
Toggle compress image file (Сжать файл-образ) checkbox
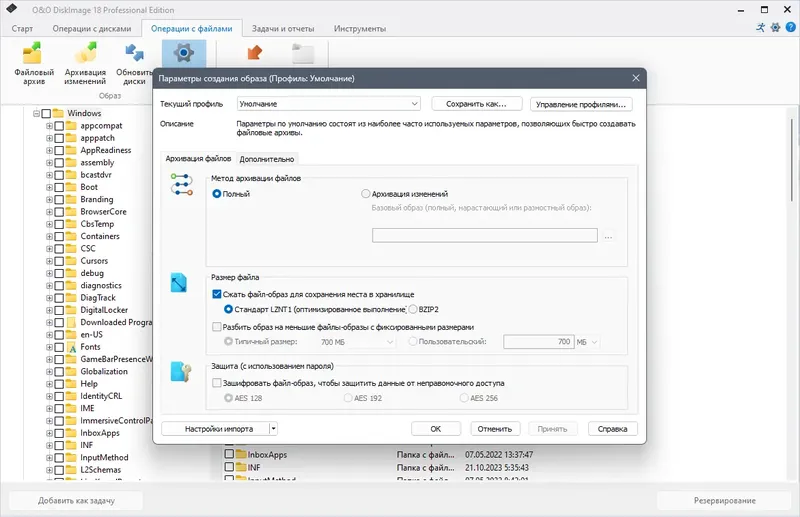click(x=216, y=294)
